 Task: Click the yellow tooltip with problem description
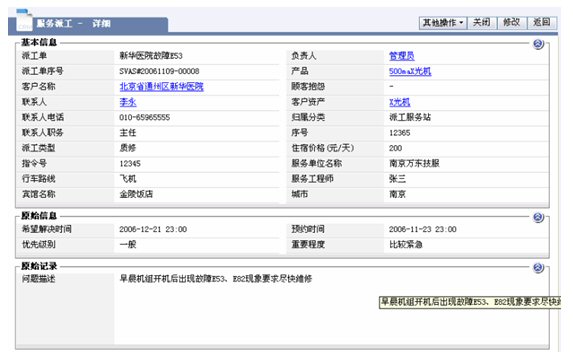470,302
